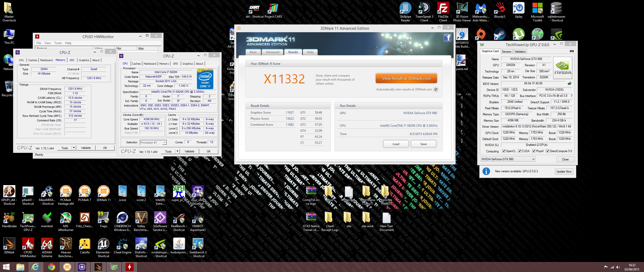Image resolution: width=644 pixels, height=272 pixels.
Task: Launch the Fraps desktop icon
Action: (103, 220)
